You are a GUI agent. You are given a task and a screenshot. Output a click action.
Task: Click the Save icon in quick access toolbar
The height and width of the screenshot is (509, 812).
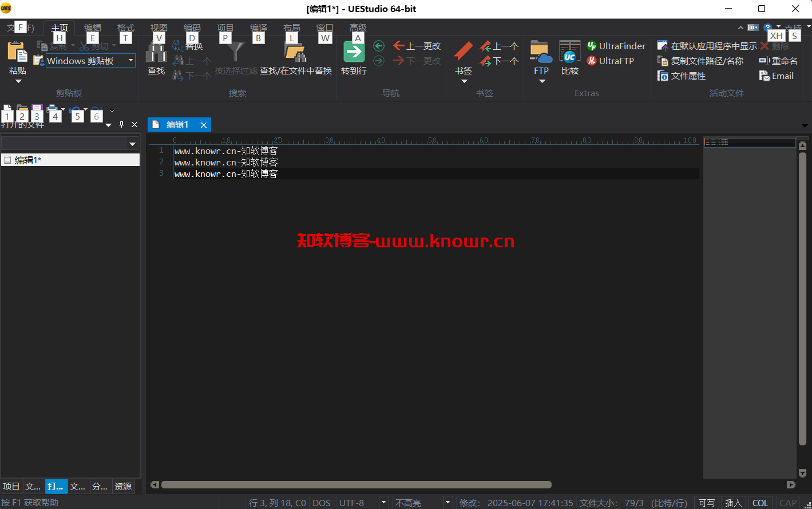coord(37,109)
